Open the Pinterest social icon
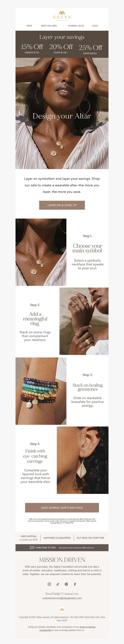Screen dimensions: 124x644 [66, 584]
